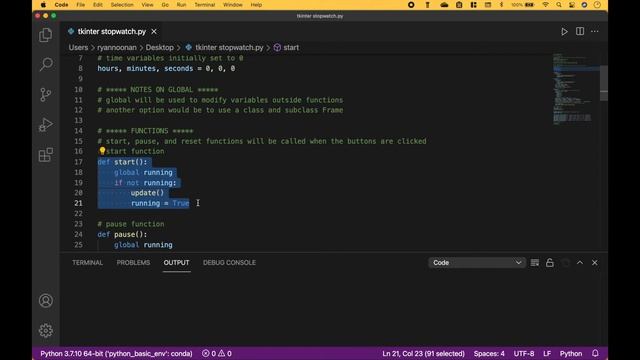Open Control Center in menu bar
Screen dimensions: 640x360
[x=571, y=5]
